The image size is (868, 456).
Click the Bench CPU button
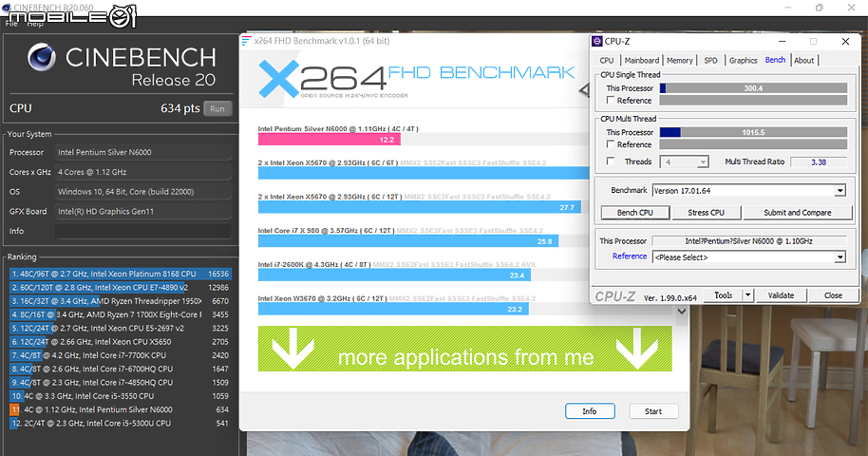pyautogui.click(x=635, y=213)
